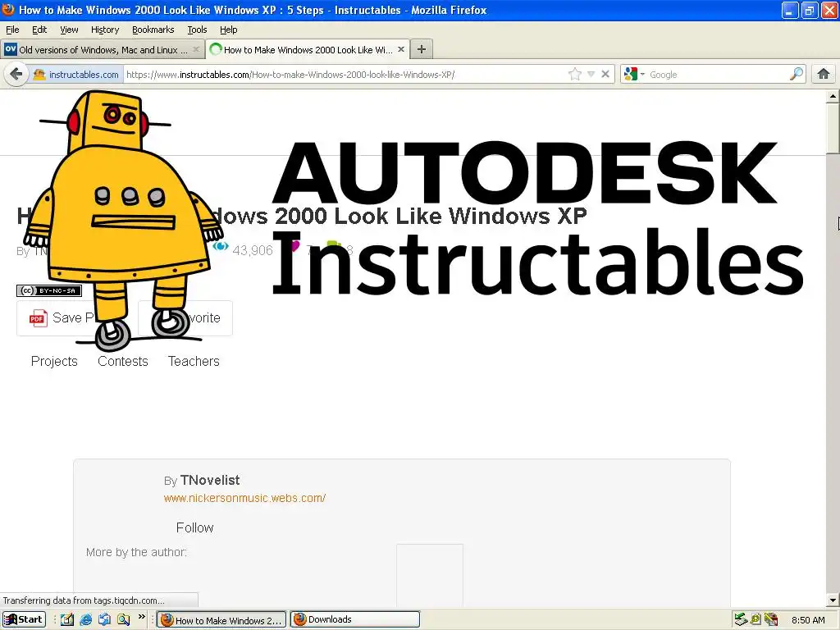Click the rightmost system tray icon before the clock
The width and height of the screenshot is (840, 630).
[x=771, y=619]
